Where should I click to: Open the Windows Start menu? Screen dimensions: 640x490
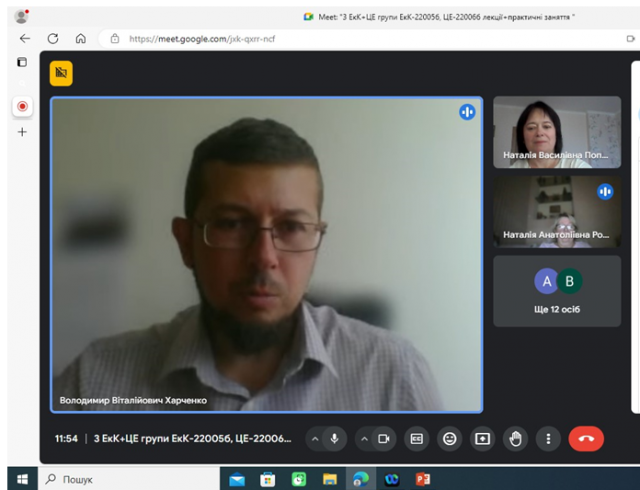[22, 479]
